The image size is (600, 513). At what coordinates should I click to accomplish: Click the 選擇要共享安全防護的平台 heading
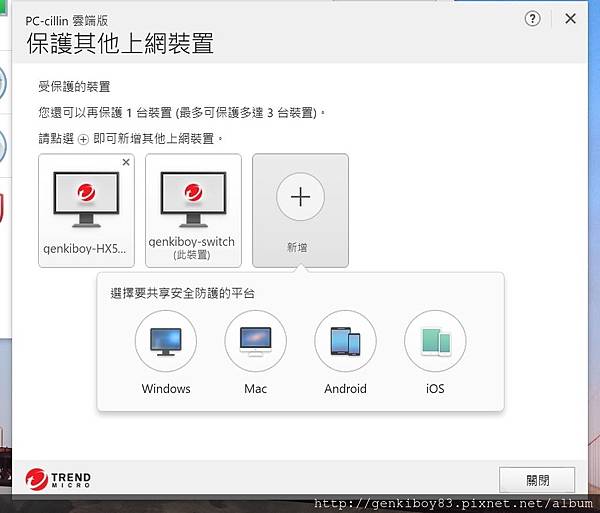click(183, 293)
